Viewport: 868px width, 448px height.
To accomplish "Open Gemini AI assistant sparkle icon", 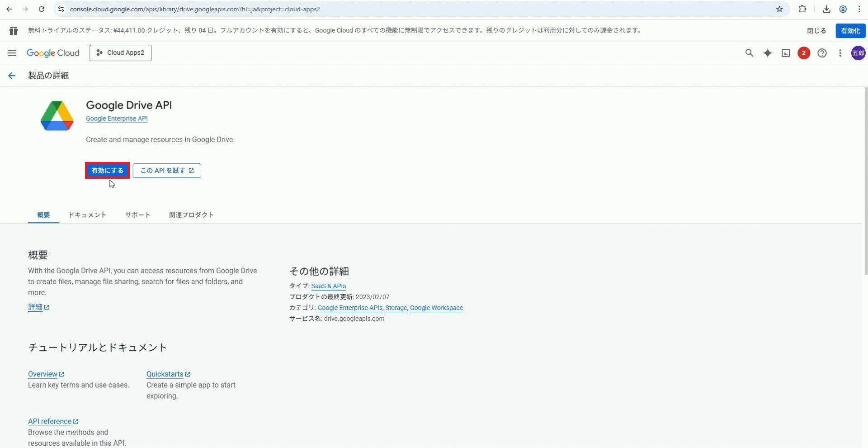I will tap(768, 53).
